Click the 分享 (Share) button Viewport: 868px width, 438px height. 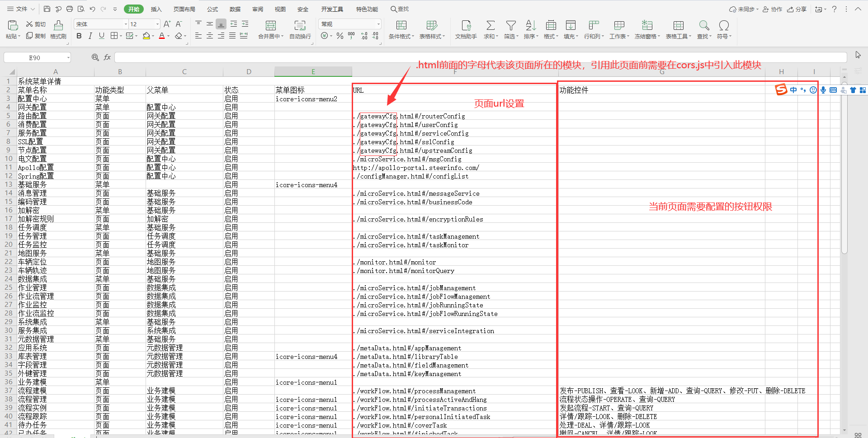pyautogui.click(x=797, y=9)
